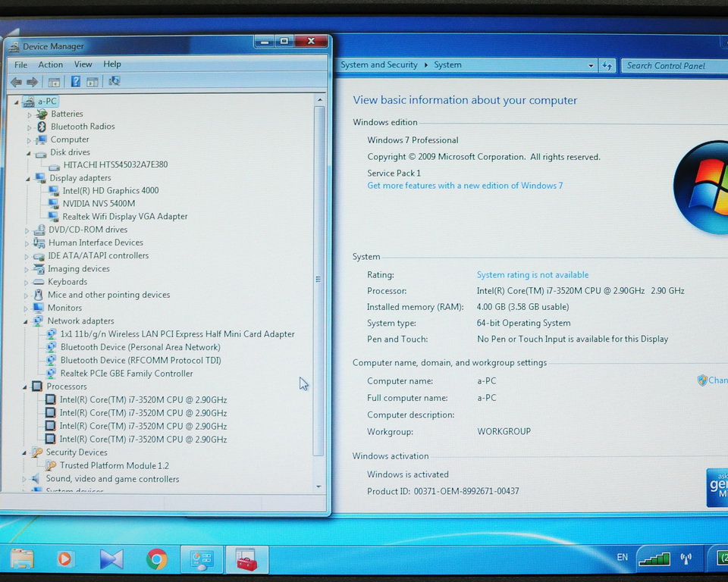This screenshot has width=728, height=582.
Task: Collapse the Security Devices category
Action: (x=24, y=453)
